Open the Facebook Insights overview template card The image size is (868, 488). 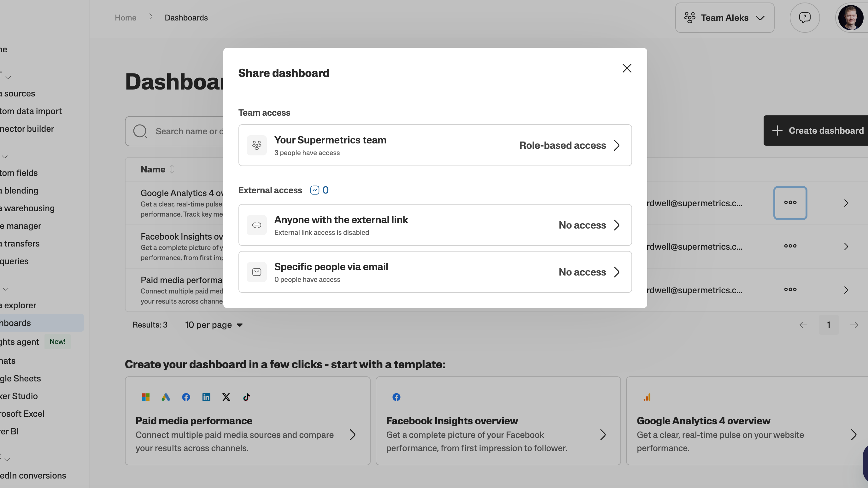[498, 421]
